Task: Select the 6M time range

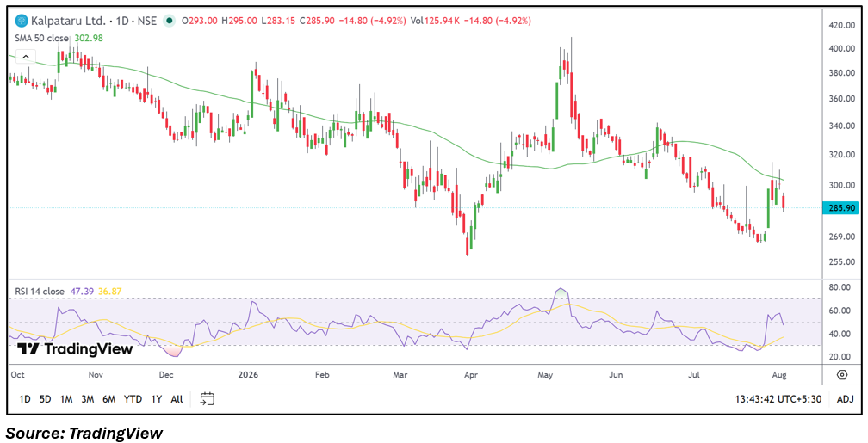Action: (109, 399)
